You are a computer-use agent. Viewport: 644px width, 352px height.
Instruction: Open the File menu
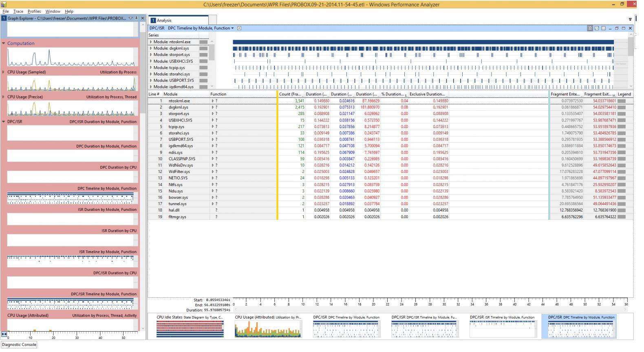[6, 11]
